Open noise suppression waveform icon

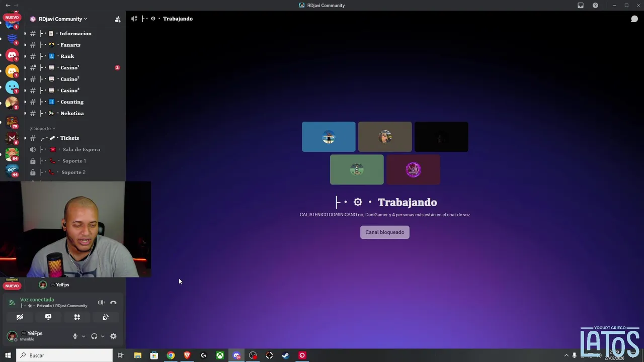[x=101, y=303]
